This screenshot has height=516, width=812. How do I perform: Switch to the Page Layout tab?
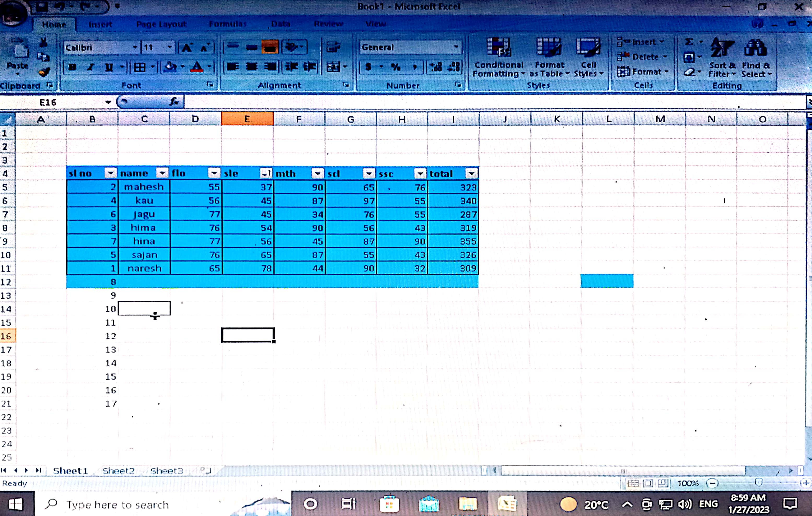click(161, 24)
